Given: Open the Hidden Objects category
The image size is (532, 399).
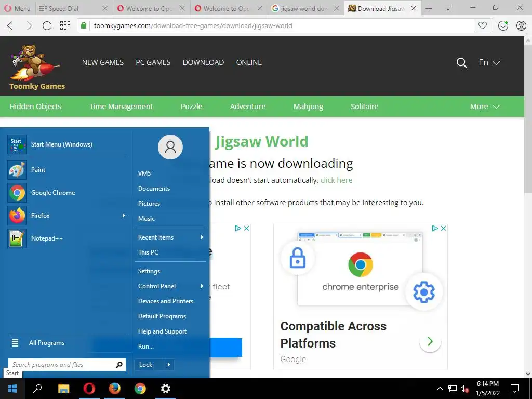Looking at the screenshot, I should tap(35, 107).
